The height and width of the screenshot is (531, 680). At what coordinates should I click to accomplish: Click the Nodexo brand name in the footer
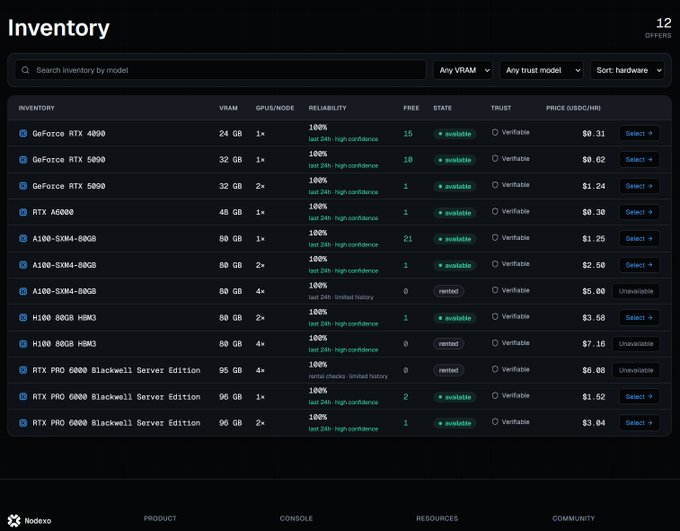tap(38, 521)
